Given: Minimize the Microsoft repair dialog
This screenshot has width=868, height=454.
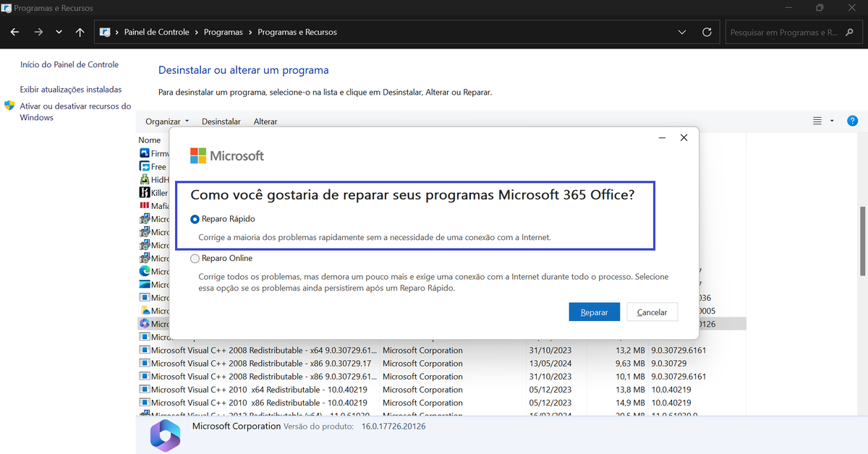Looking at the screenshot, I should click(x=663, y=137).
